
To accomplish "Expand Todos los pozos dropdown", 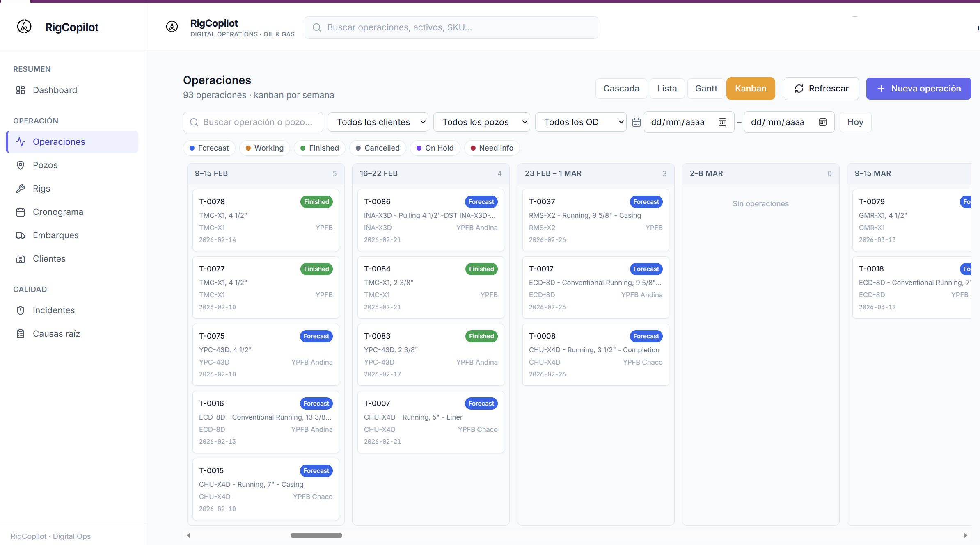I will pyautogui.click(x=482, y=122).
